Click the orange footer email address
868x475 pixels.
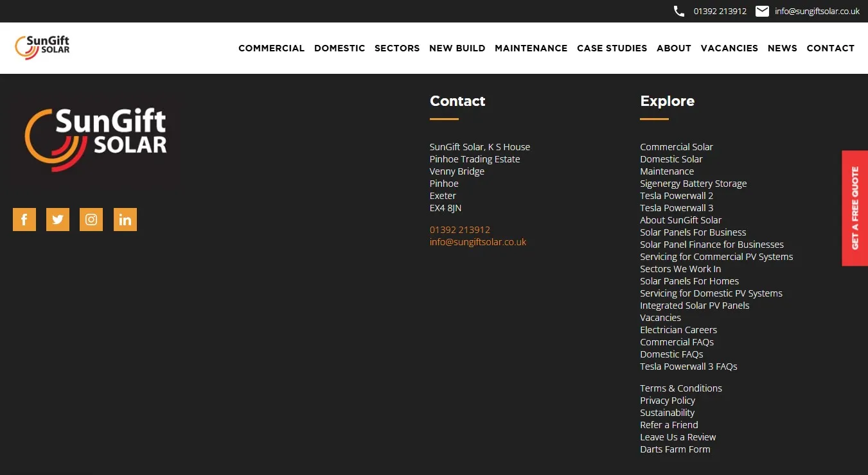[478, 242]
